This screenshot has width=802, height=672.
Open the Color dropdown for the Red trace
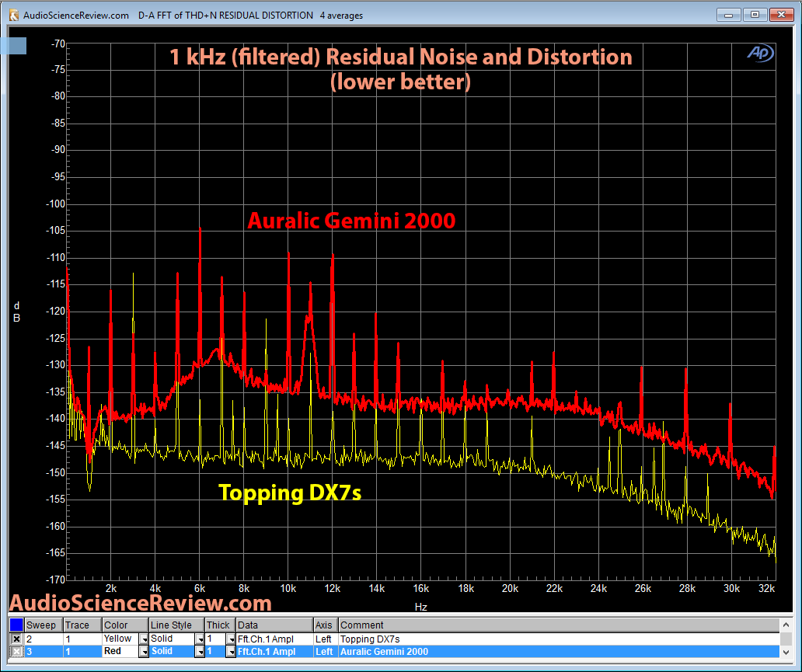[x=144, y=652]
